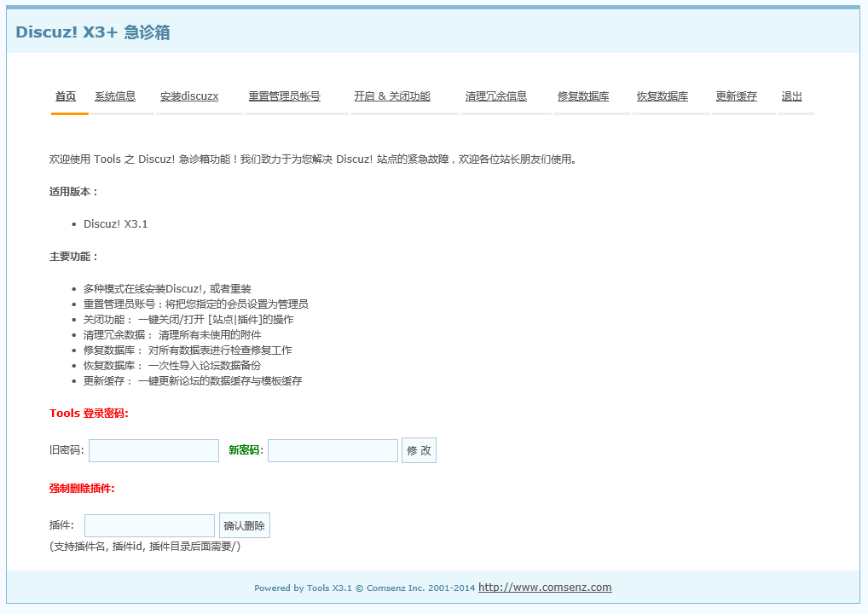Open the 清理冗余信息 tab
The height and width of the screenshot is (614, 868).
click(x=496, y=96)
